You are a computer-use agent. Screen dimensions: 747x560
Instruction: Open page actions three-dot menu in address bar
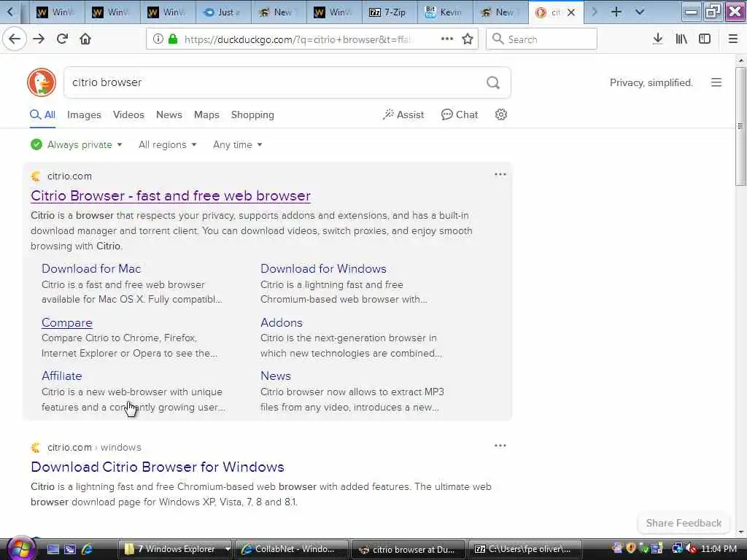coord(447,39)
